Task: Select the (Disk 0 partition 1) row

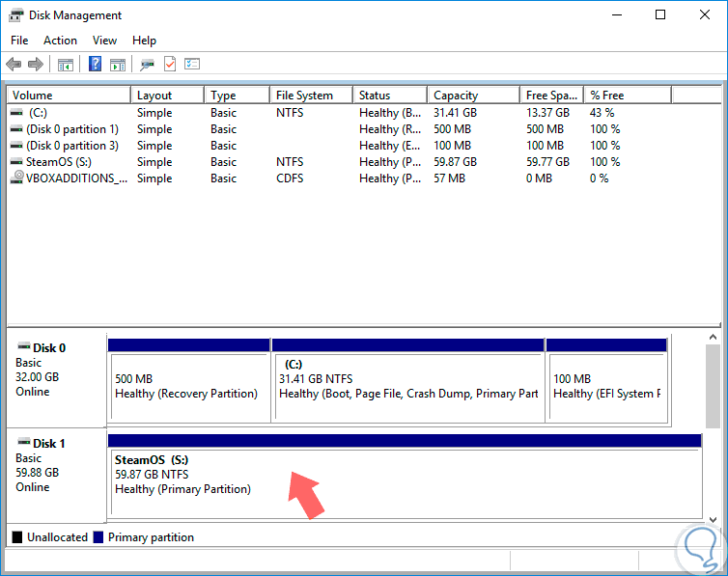Action: 364,129
